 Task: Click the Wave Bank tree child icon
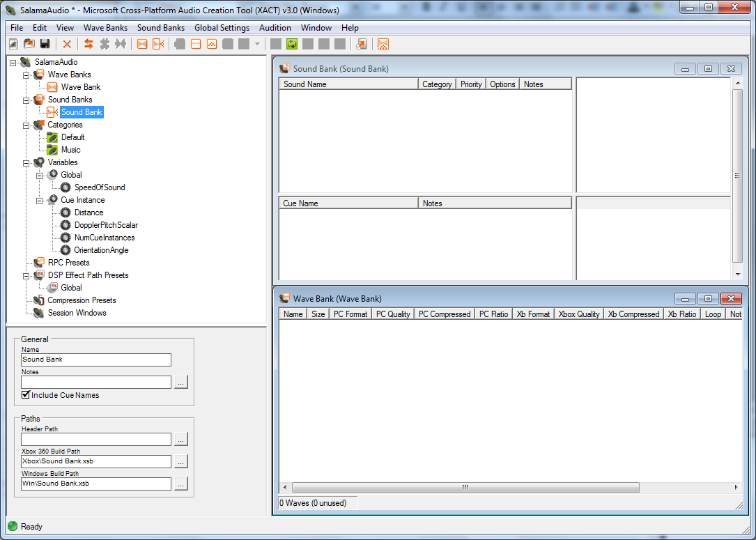(x=52, y=87)
